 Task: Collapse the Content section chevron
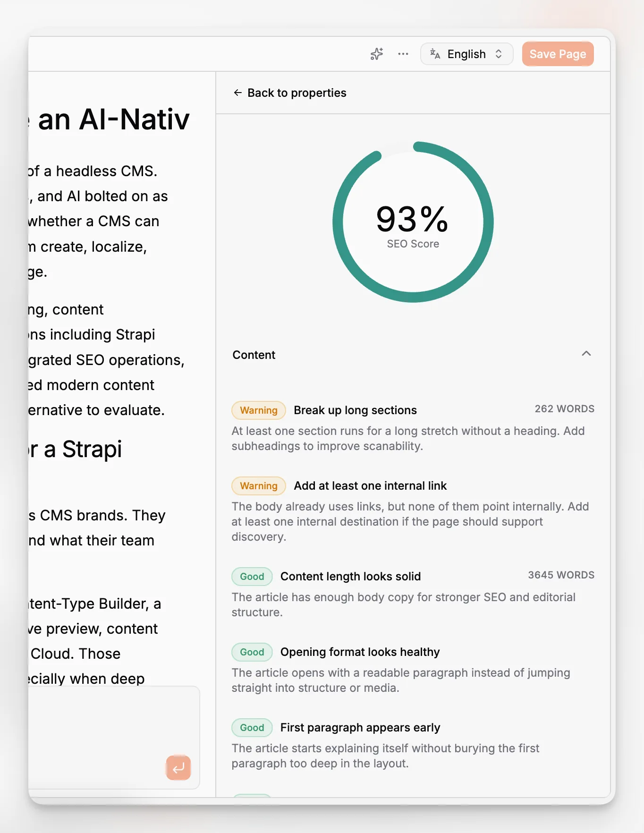click(x=586, y=354)
